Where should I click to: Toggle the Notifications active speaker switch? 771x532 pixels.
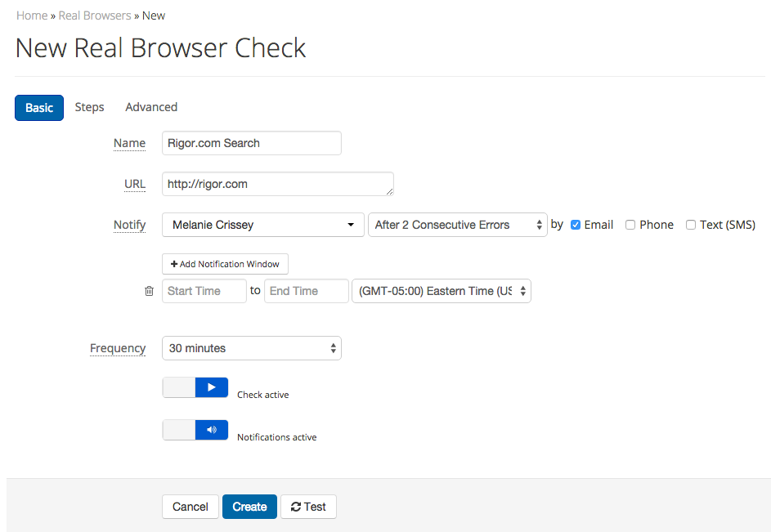point(195,430)
